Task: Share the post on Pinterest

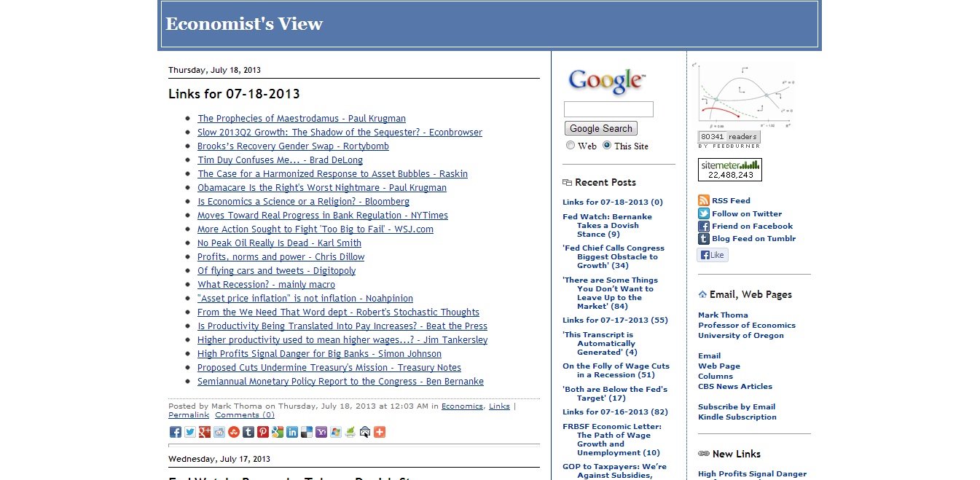Action: pyautogui.click(x=263, y=432)
